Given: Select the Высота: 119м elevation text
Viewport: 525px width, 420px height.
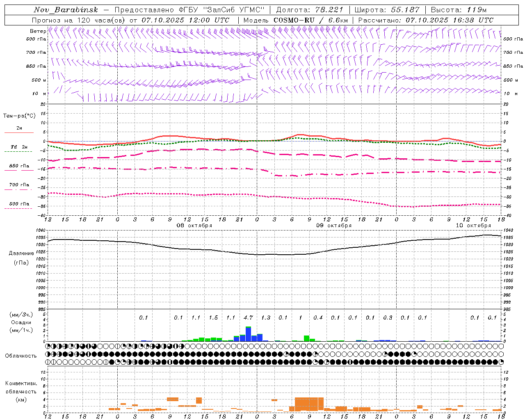Looking at the screenshot, I should click(x=459, y=10).
